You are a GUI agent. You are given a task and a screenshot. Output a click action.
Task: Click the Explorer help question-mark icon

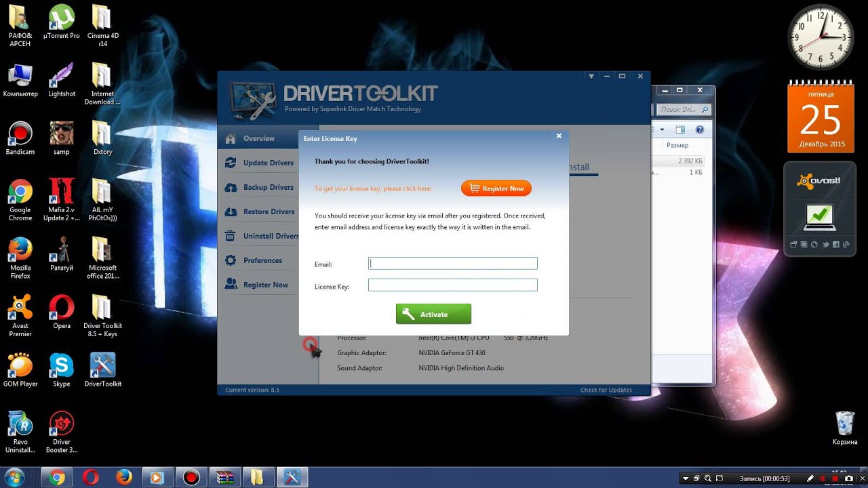tap(700, 129)
